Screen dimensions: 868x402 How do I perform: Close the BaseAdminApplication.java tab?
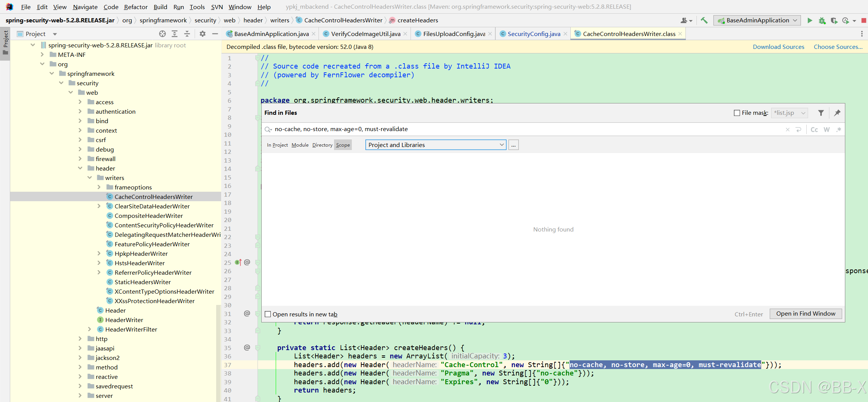click(314, 34)
